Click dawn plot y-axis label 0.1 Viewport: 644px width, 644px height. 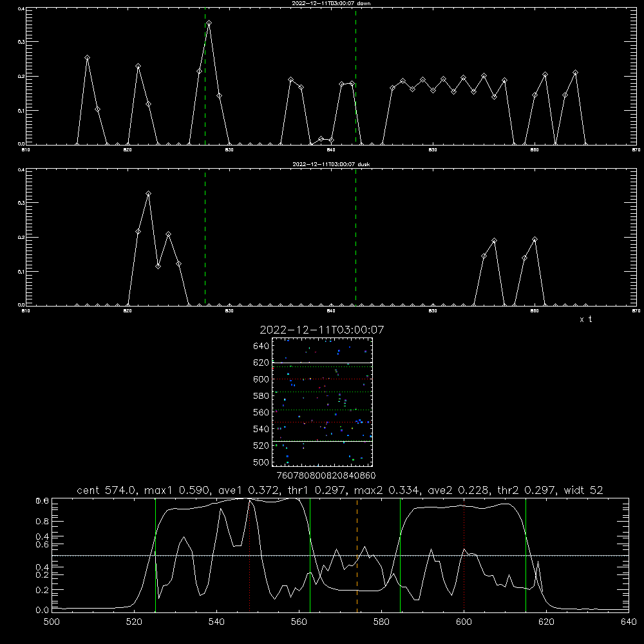[x=21, y=111]
